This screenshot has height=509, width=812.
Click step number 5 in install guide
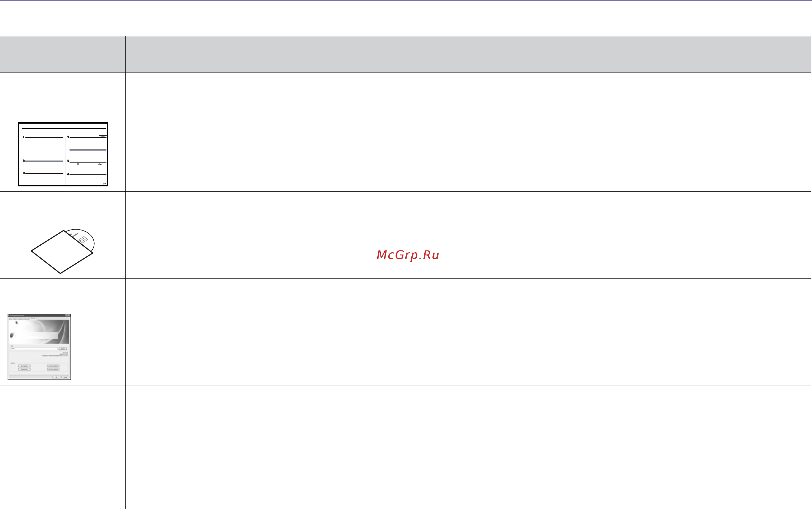pos(68,161)
